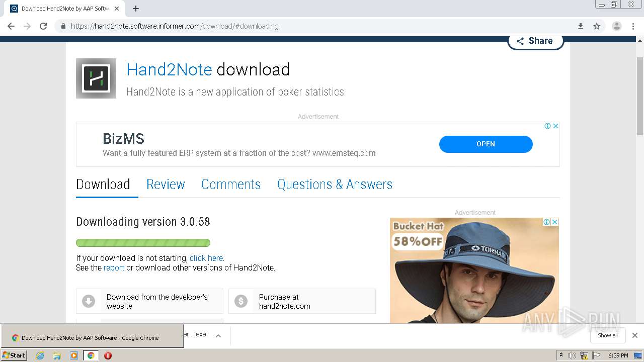Click the Chrome taskbar icon

tap(91, 355)
